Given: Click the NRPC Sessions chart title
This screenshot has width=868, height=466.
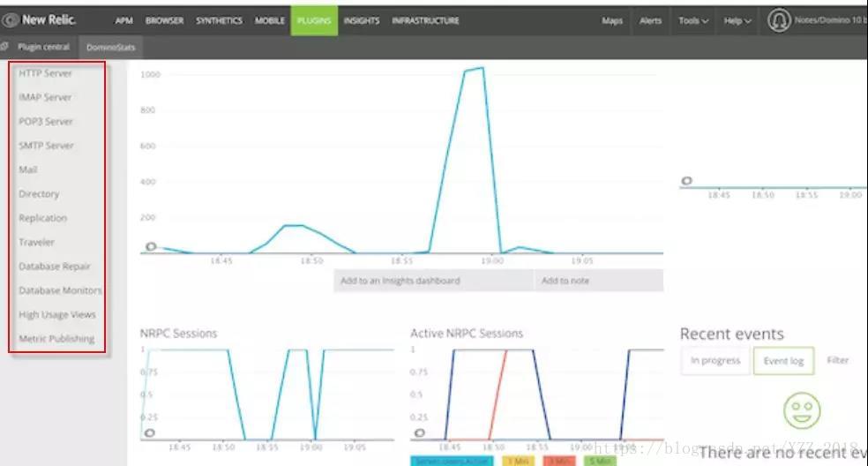Looking at the screenshot, I should (x=178, y=334).
